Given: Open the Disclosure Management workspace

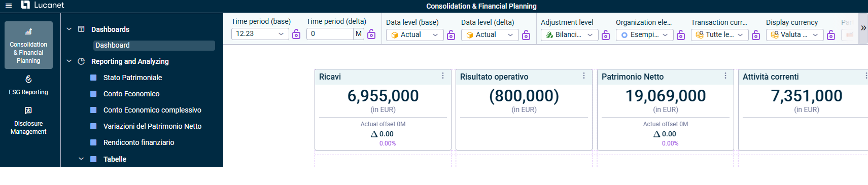Looking at the screenshot, I should tap(28, 121).
